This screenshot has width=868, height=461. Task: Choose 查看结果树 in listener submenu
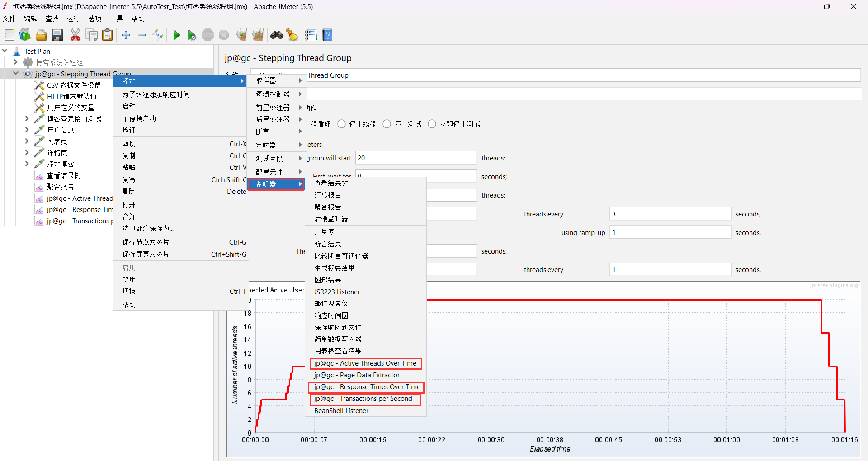coord(365,183)
